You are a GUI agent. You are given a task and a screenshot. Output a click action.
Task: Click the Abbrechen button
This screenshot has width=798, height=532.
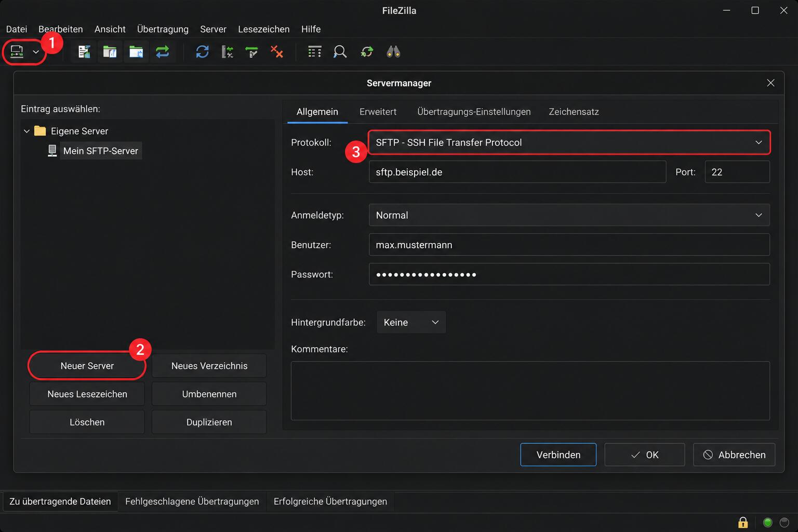[734, 455]
